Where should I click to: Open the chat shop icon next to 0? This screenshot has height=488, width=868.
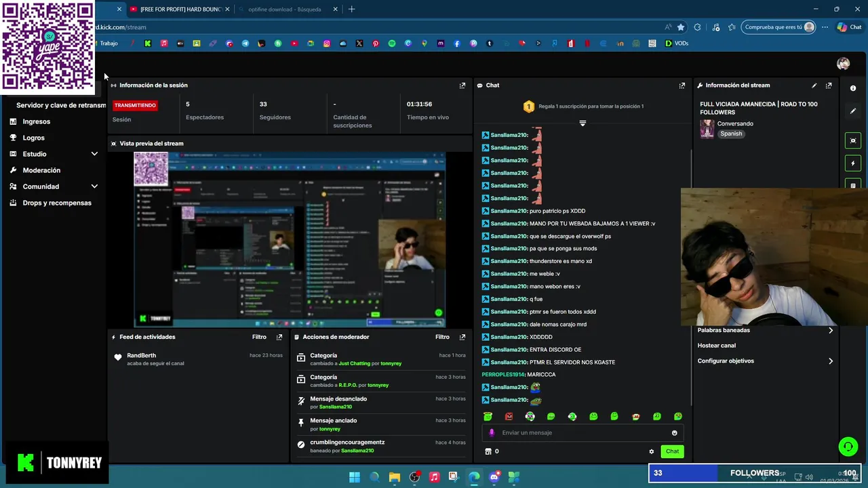tap(488, 451)
